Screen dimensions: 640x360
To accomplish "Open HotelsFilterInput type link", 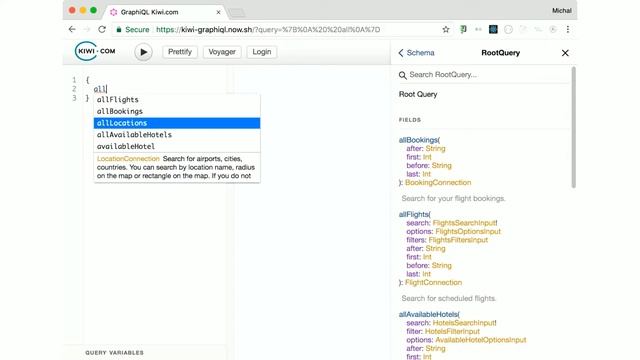I will point(452,331).
